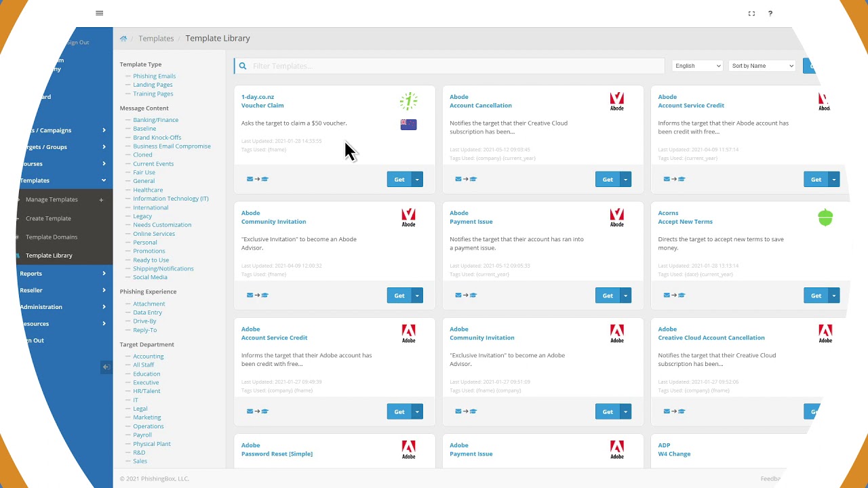Click email-to-training icon on Abode Account Service Credit card
Viewport: 868px width, 488px height.
coord(675,180)
